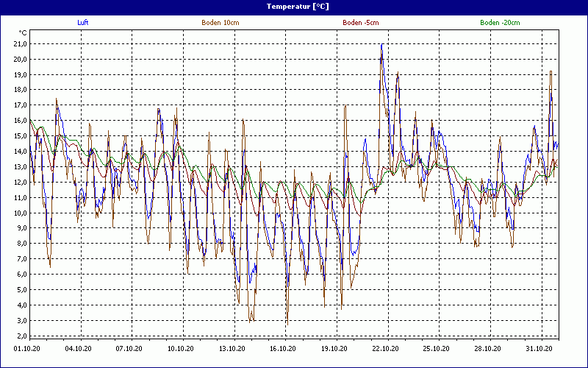Viewport: 588px width, 368px height.
Task: Click the 17,0 y-axis tick label
Action: [20, 105]
